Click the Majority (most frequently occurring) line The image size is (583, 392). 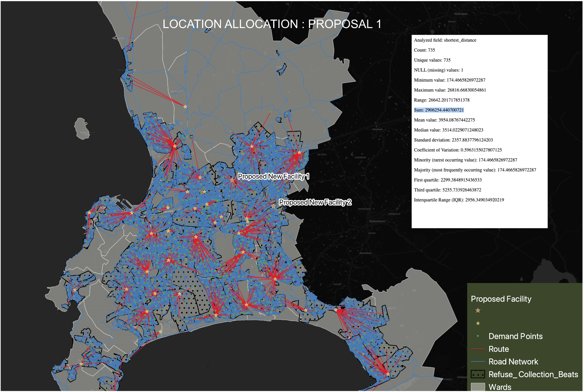pyautogui.click(x=475, y=170)
